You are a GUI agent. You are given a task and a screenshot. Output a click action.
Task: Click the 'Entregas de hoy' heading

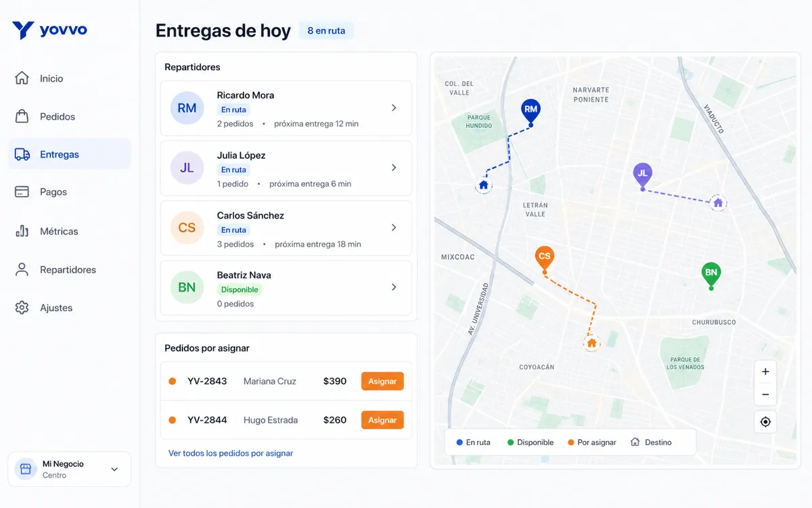click(223, 30)
